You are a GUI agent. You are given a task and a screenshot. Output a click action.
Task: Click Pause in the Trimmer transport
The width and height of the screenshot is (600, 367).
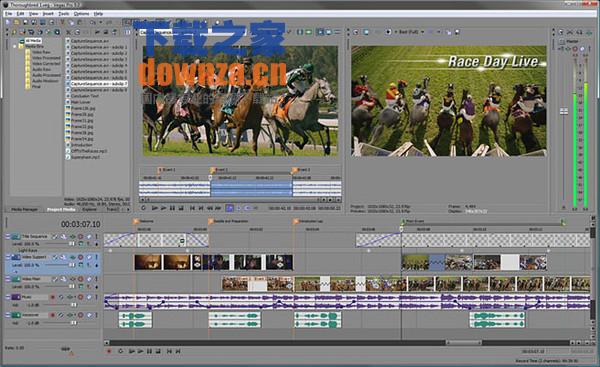click(172, 208)
